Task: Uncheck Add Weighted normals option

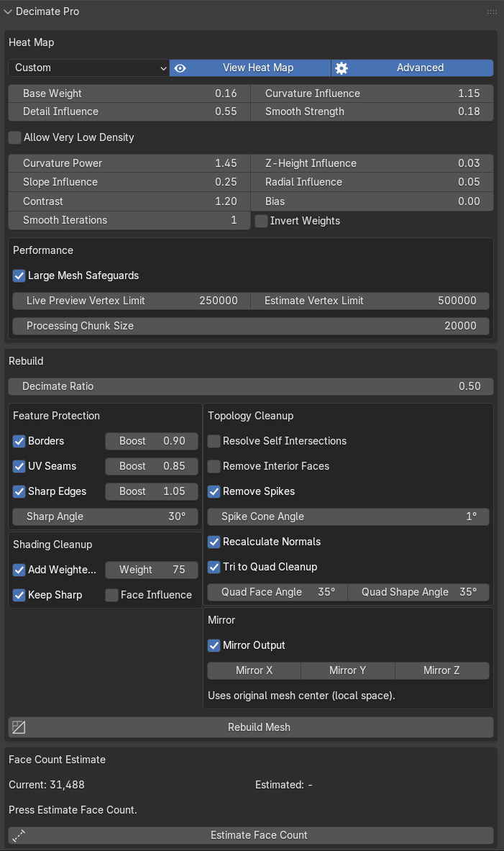Action: pos(19,570)
